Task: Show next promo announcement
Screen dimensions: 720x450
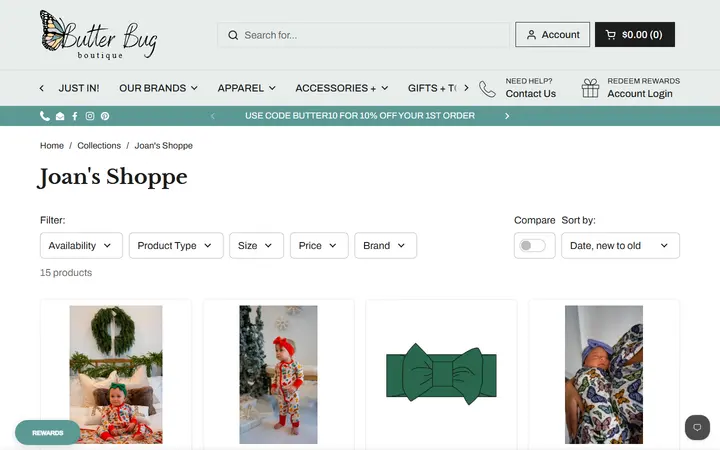Action: coord(507,116)
